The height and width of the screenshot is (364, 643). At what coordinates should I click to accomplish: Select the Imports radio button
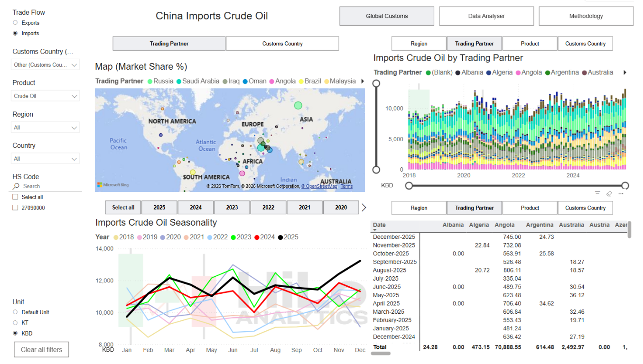point(15,33)
